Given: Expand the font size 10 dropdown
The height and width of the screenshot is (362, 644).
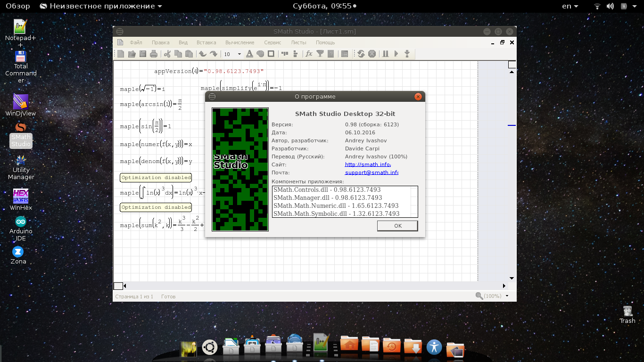Looking at the screenshot, I should point(239,54).
